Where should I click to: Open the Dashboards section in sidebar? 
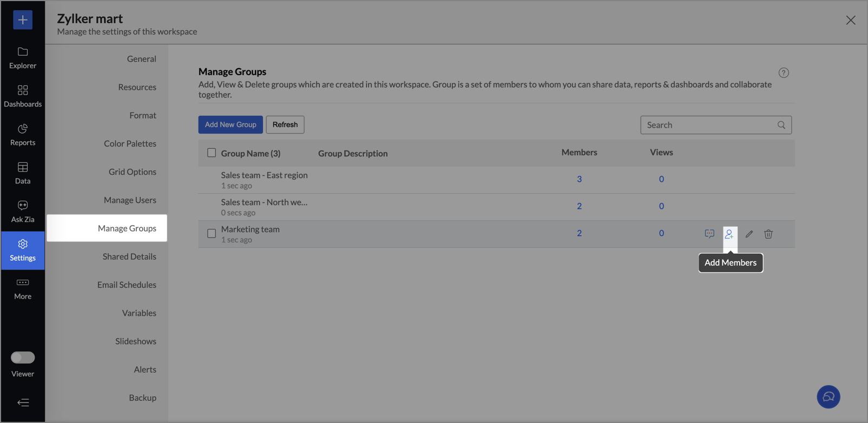pos(23,96)
